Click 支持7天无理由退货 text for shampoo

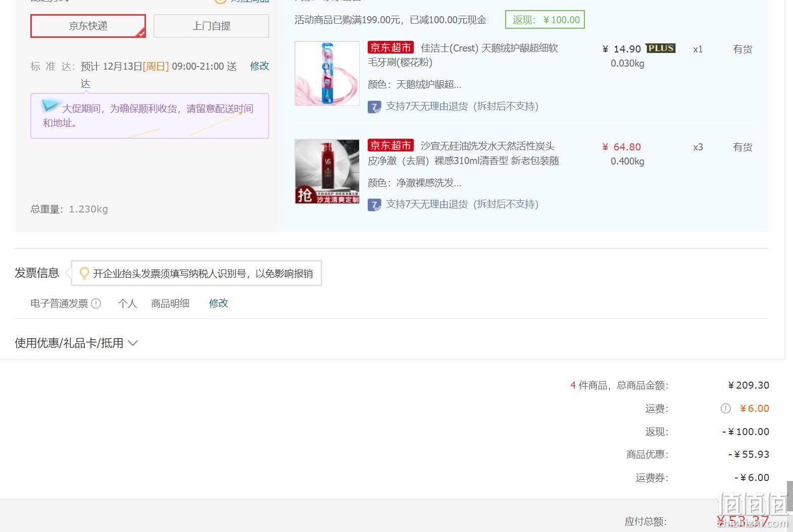click(462, 204)
